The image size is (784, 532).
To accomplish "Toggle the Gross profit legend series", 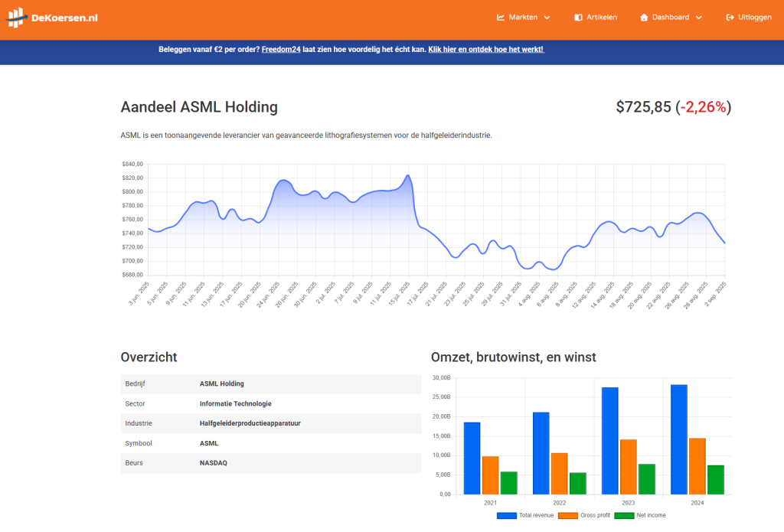I will tap(595, 515).
